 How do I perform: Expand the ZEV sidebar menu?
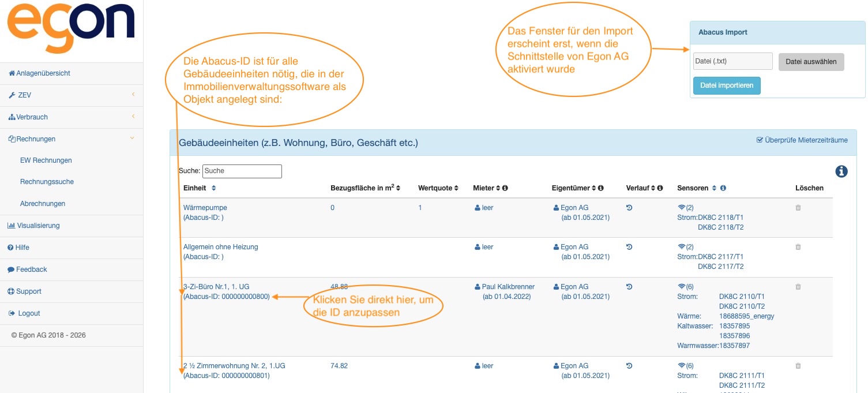71,95
